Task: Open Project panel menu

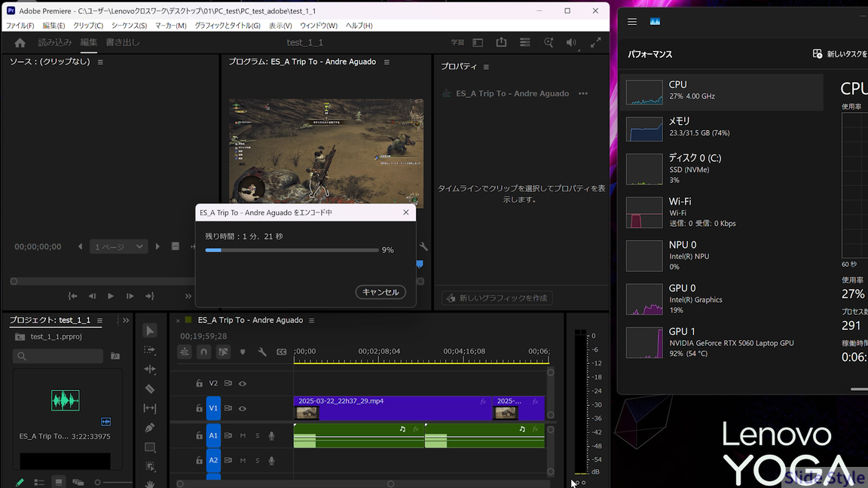Action: (x=99, y=320)
